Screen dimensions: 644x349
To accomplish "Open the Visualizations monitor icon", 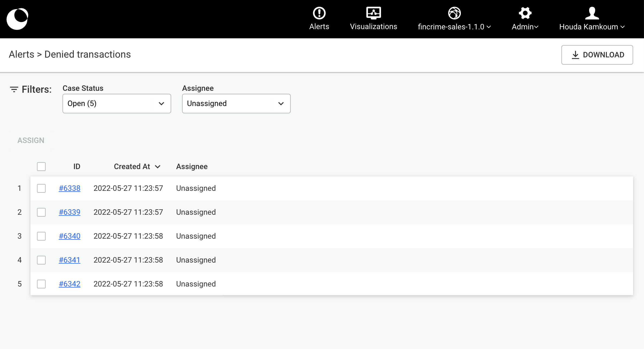I will tap(373, 13).
